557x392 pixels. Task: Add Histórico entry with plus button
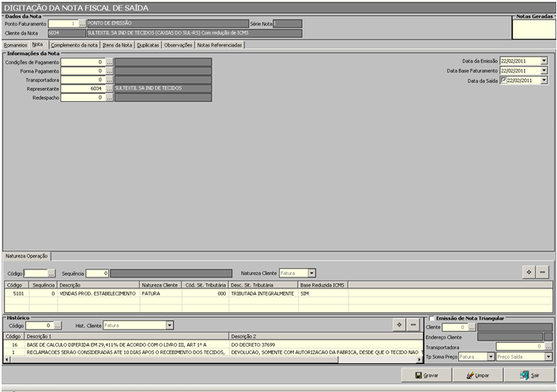click(x=399, y=324)
